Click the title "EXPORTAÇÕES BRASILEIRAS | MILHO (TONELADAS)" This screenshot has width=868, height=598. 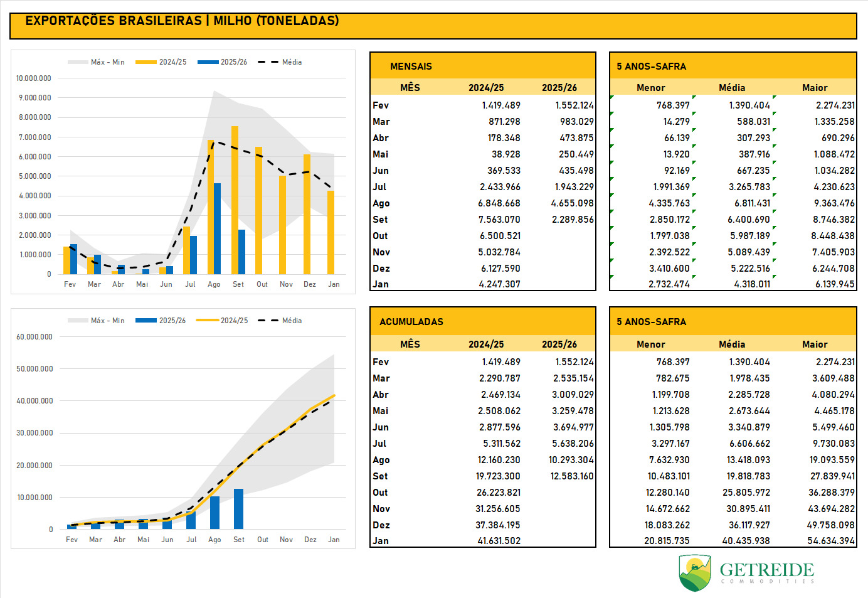pos(182,21)
